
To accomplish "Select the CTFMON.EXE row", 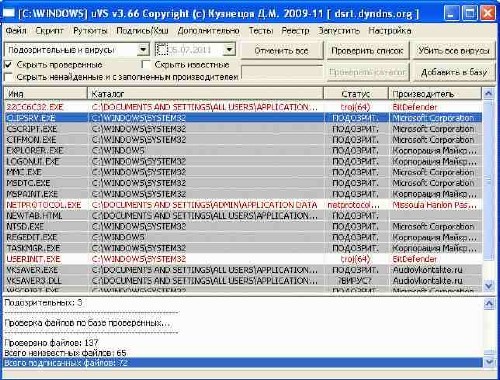I will [243, 140].
